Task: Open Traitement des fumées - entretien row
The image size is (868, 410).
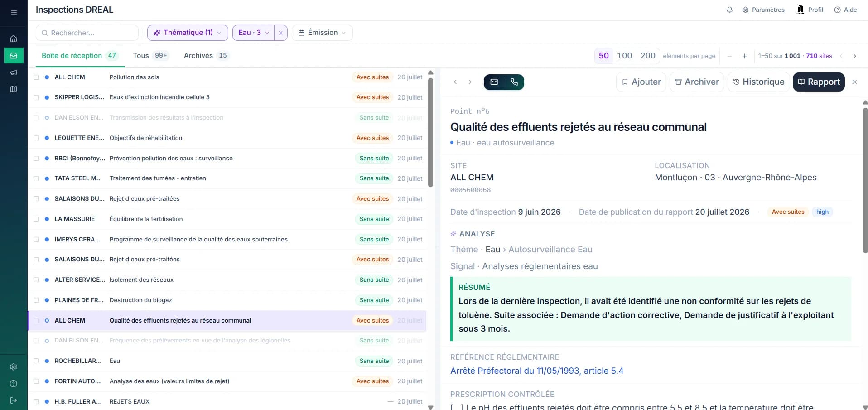Action: click(227, 178)
